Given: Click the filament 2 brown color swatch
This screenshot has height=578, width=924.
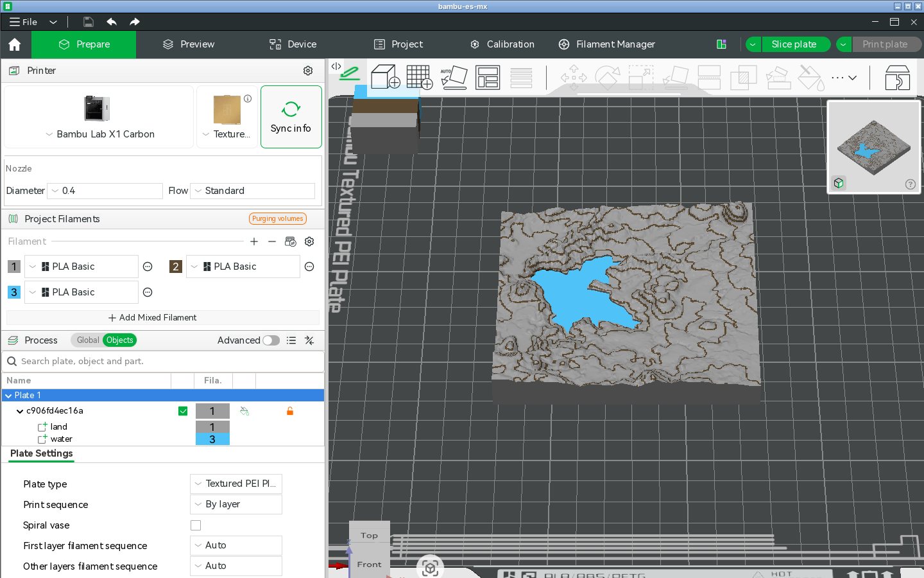Looking at the screenshot, I should pyautogui.click(x=176, y=267).
